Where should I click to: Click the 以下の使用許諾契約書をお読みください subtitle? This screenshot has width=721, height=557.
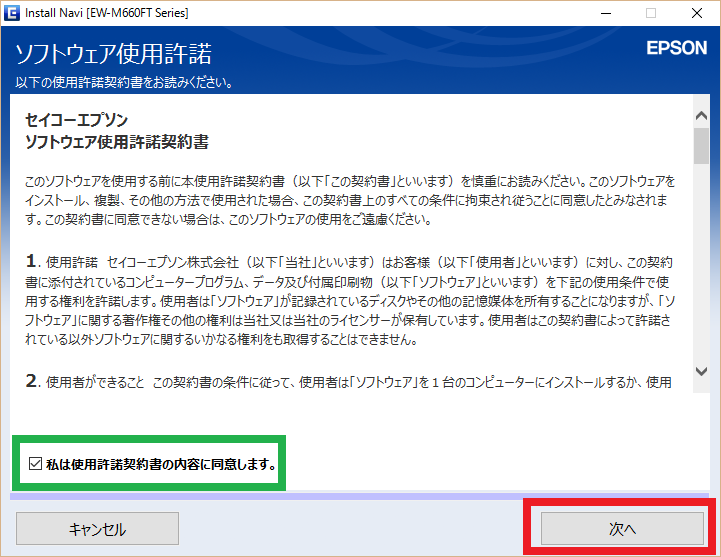click(x=125, y=82)
